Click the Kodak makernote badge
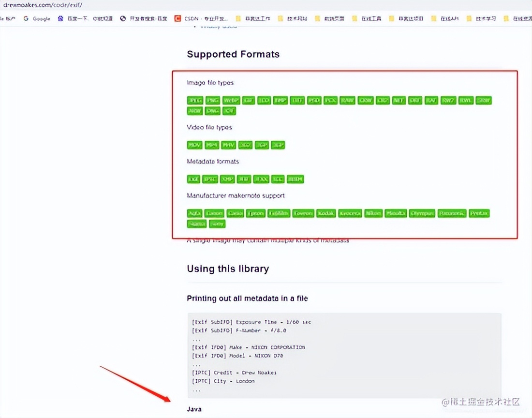This screenshot has height=418, width=532. [326, 213]
